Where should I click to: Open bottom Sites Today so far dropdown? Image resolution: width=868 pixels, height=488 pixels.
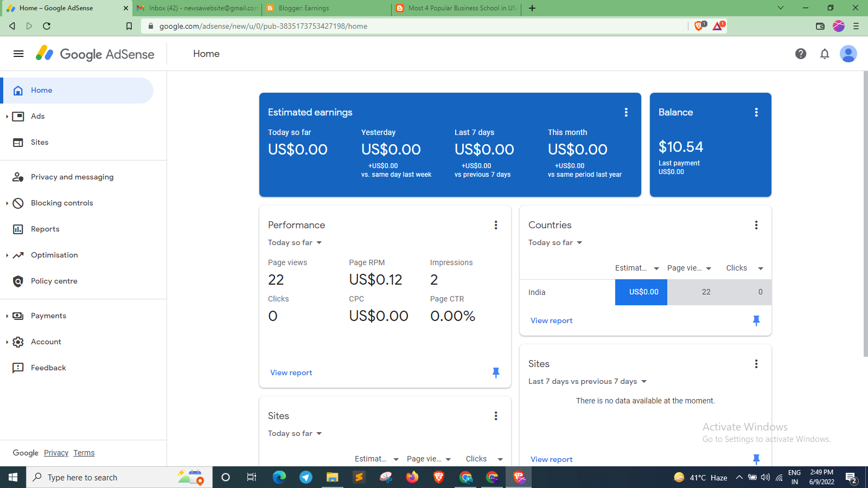295,433
